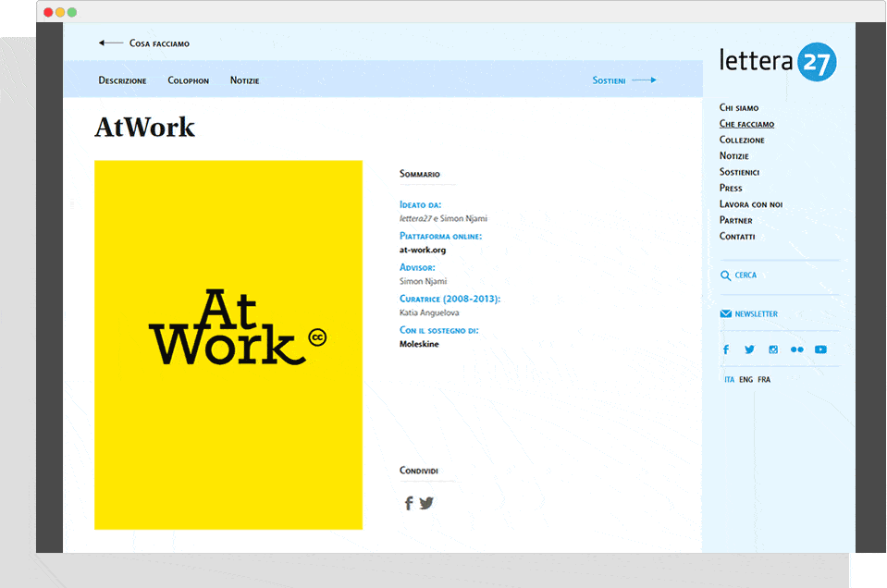
Task: Open Press in the sidebar menu
Action: coord(731,188)
